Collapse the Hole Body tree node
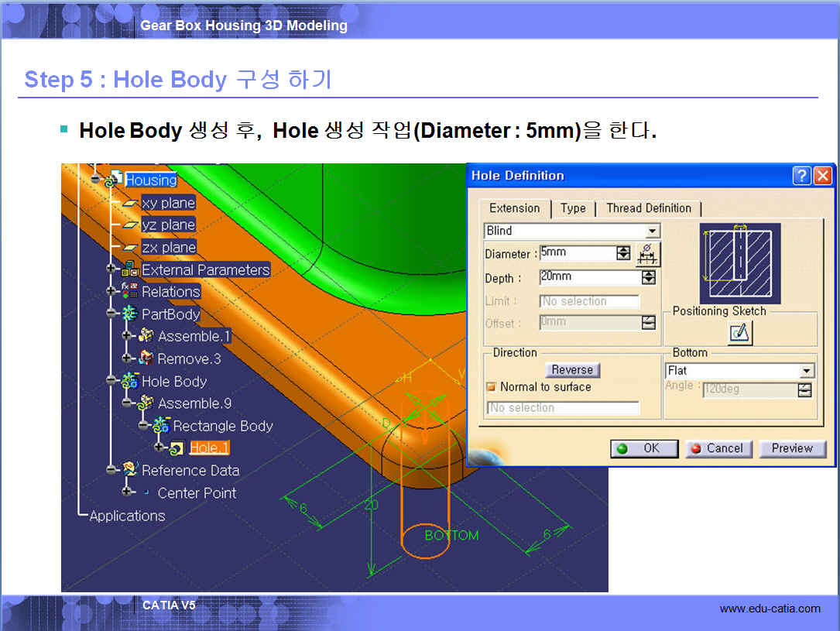Screen dimensions: 840x631 click(x=111, y=381)
